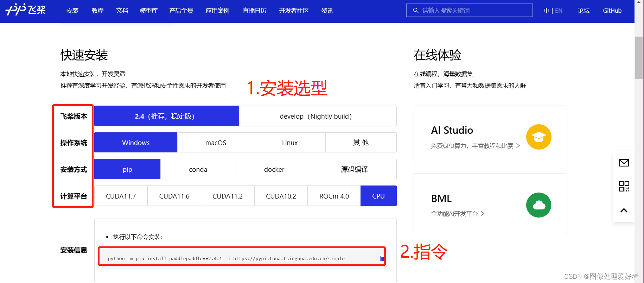Open the GitHub link
This screenshot has width=644, height=283.
tap(612, 11)
